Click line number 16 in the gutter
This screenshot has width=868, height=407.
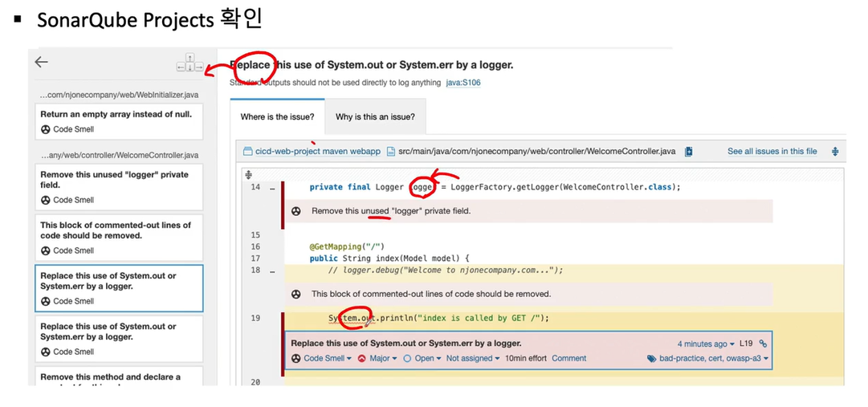[255, 246]
